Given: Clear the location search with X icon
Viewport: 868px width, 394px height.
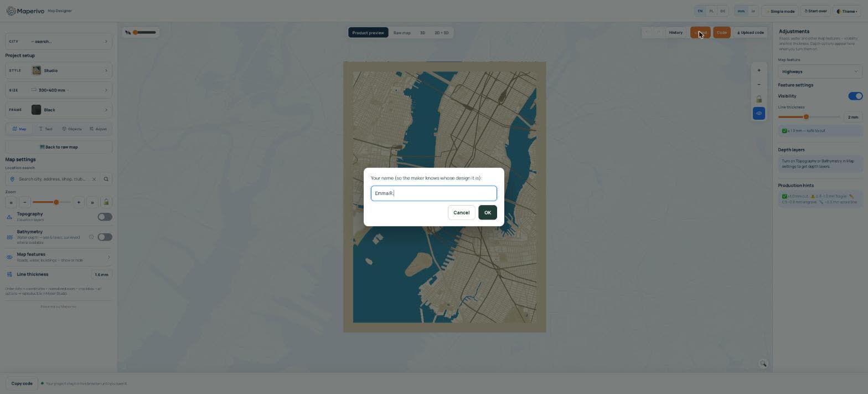Looking at the screenshot, I should click(94, 179).
